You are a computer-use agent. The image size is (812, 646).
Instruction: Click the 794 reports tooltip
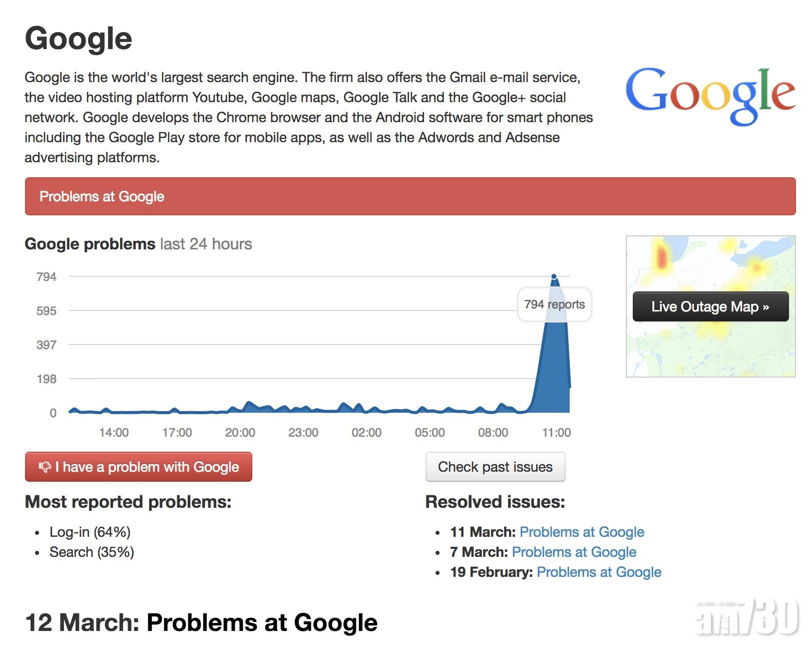click(554, 304)
